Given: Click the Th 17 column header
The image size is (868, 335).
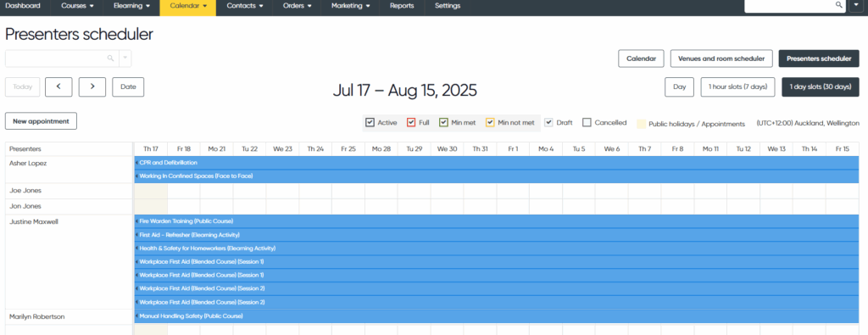Looking at the screenshot, I should (151, 149).
